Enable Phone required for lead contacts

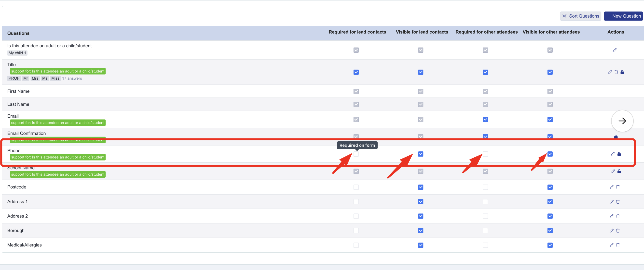pos(356,154)
